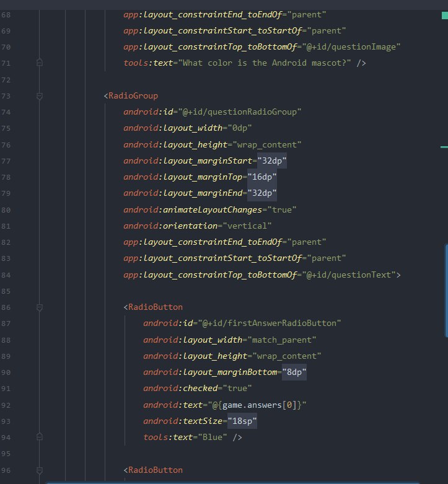Click "wrap_content" on the RadioGroup layout_height line
The image size is (448, 484).
point(267,144)
